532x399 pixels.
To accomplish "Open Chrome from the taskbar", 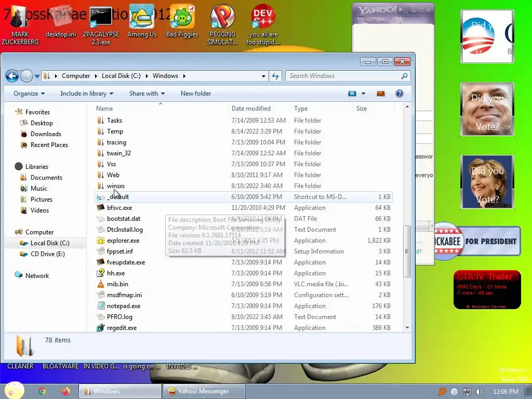I will pyautogui.click(x=42, y=391).
